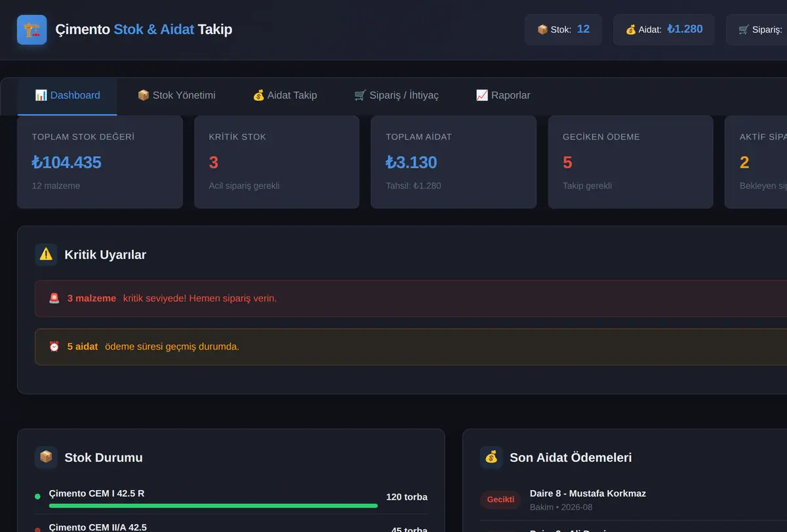
Task: Click the Takip gerekli text
Action: click(587, 186)
